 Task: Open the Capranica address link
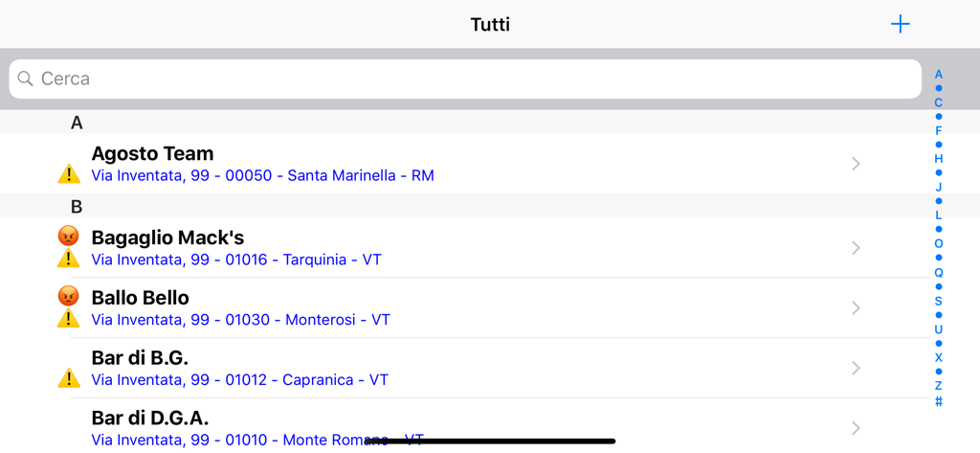[239, 380]
